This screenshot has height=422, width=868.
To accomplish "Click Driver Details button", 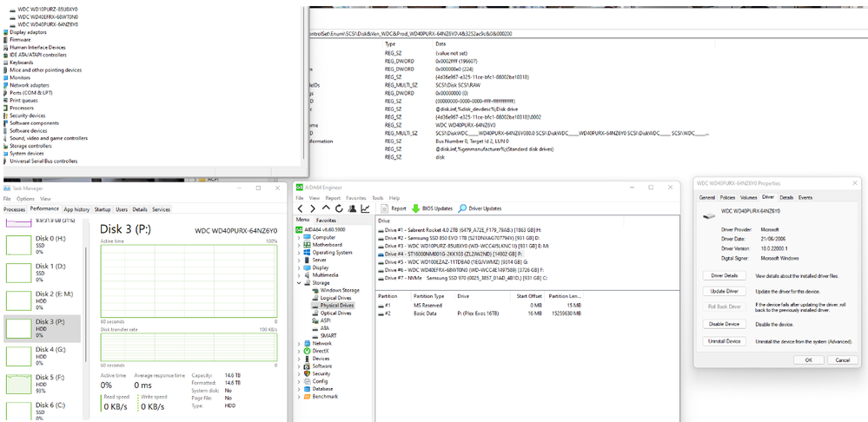I will pos(724,275).
